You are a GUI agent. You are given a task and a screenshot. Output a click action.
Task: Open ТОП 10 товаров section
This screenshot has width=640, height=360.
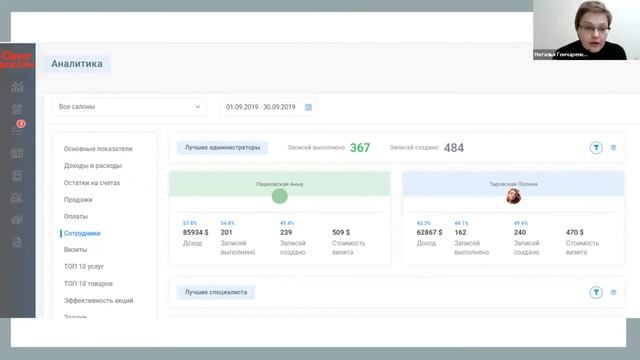[88, 284]
